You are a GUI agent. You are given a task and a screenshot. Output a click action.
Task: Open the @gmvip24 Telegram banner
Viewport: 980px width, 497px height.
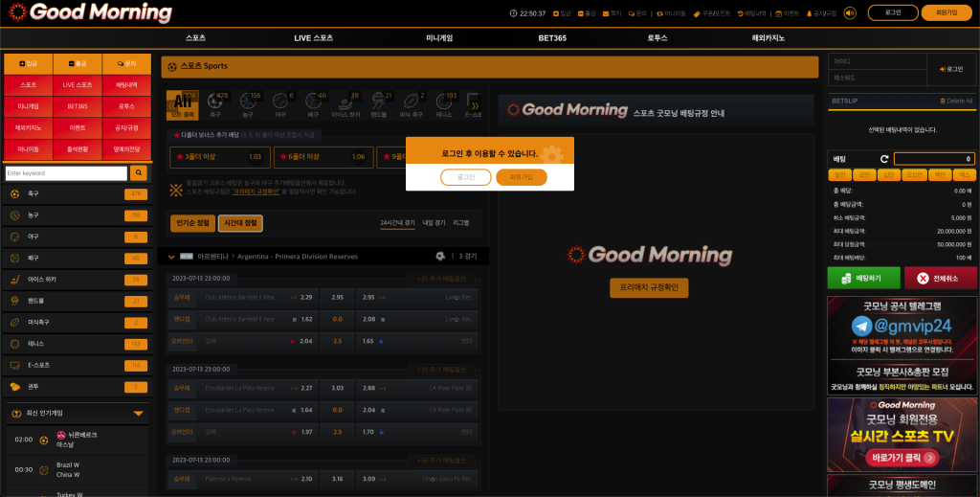(902, 346)
